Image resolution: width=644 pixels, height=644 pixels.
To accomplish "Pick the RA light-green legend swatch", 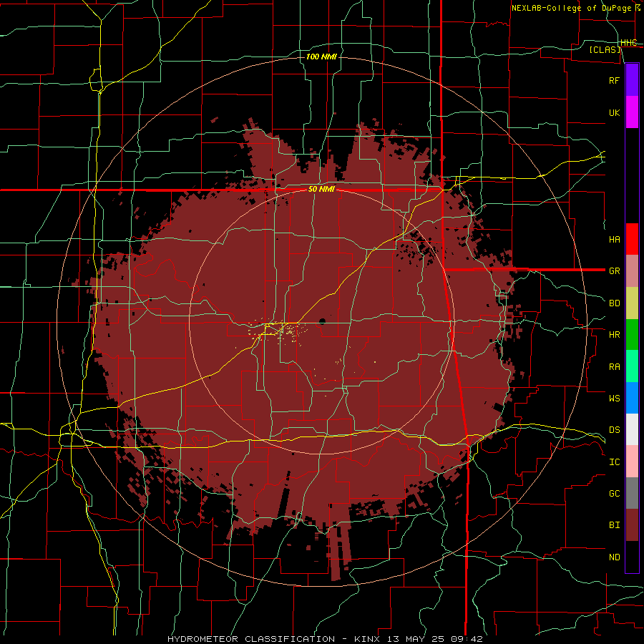I will click(632, 366).
